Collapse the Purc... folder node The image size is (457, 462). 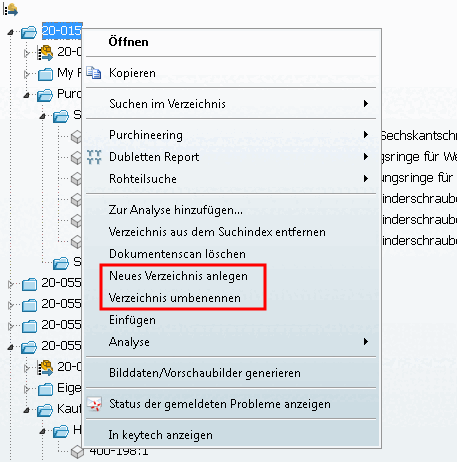point(26,95)
